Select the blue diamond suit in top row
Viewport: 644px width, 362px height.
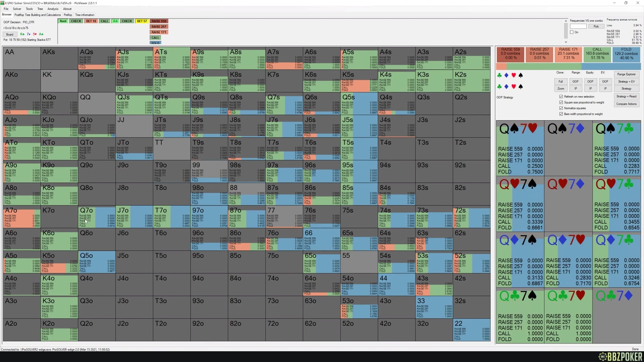pos(506,75)
